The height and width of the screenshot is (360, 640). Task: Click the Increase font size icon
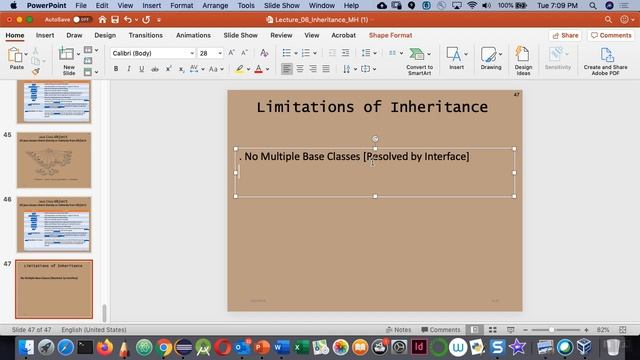pyautogui.click(x=231, y=53)
